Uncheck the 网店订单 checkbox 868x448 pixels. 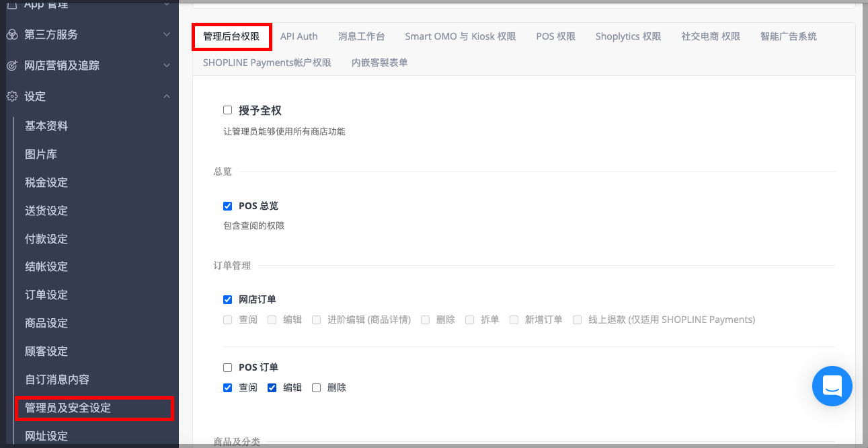tap(227, 299)
